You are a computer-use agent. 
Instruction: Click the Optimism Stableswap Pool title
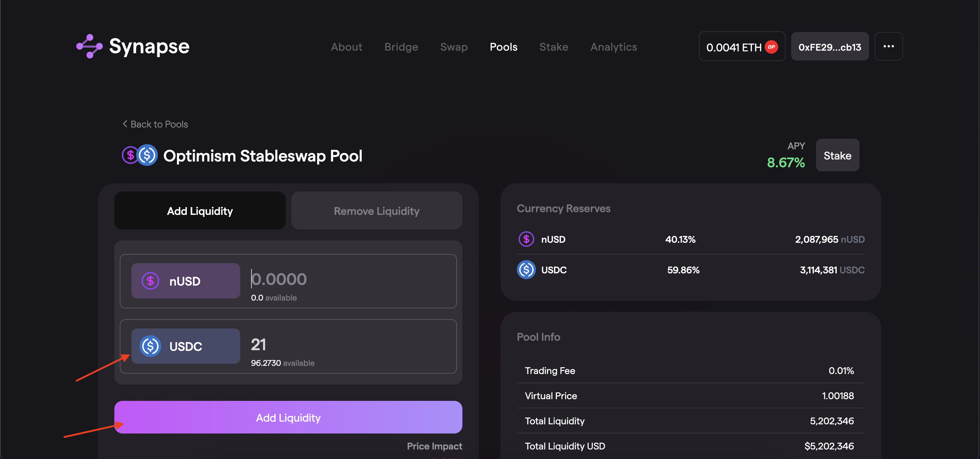[x=262, y=155]
